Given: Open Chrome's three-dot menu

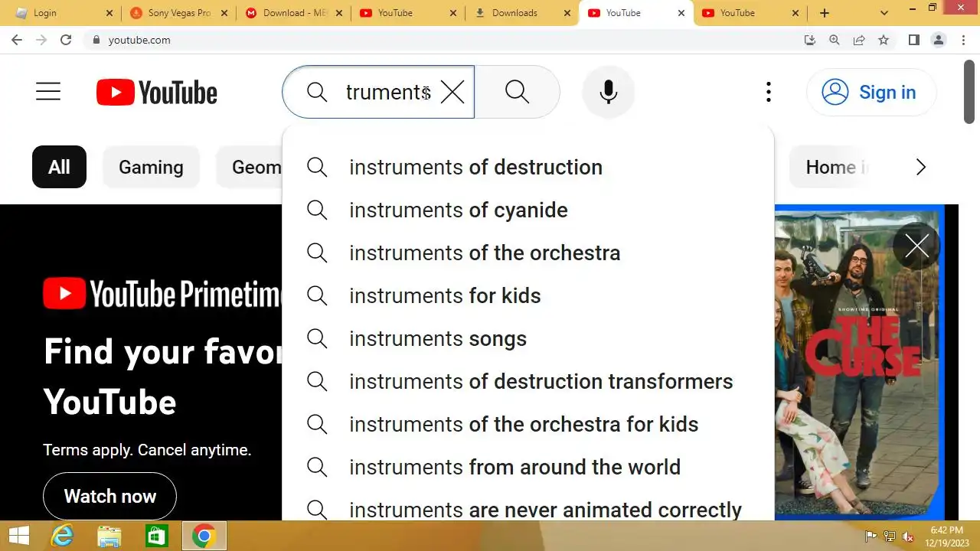Looking at the screenshot, I should click(x=963, y=40).
